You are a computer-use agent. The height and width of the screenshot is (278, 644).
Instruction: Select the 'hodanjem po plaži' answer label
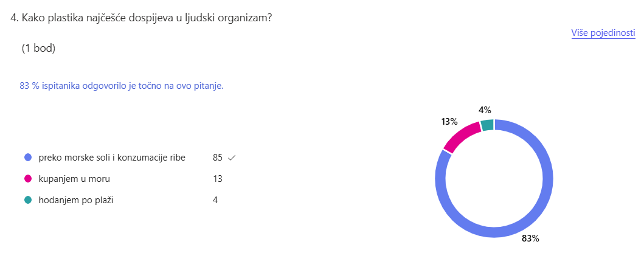coord(76,200)
